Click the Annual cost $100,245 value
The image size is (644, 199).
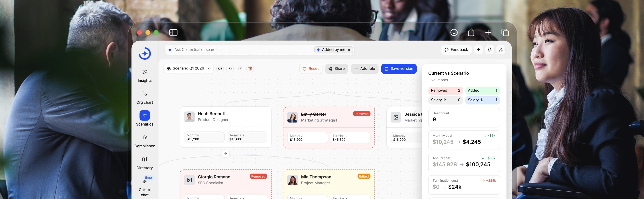(478, 164)
